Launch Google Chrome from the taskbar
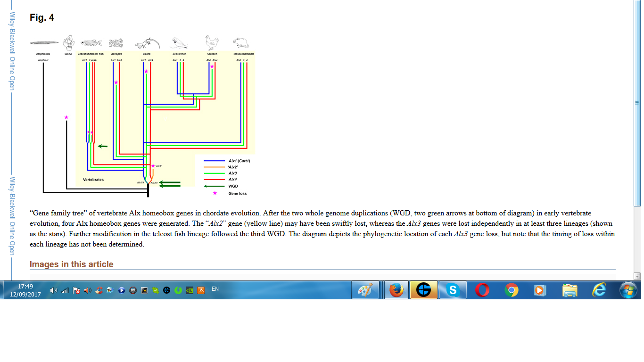Image resolution: width=644 pixels, height=362 pixels. click(x=511, y=290)
